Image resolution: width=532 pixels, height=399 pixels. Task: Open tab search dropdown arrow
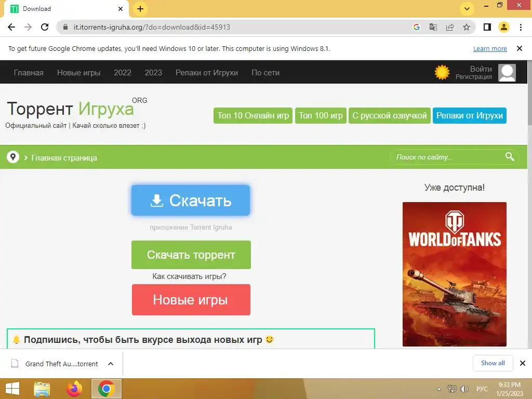click(467, 9)
